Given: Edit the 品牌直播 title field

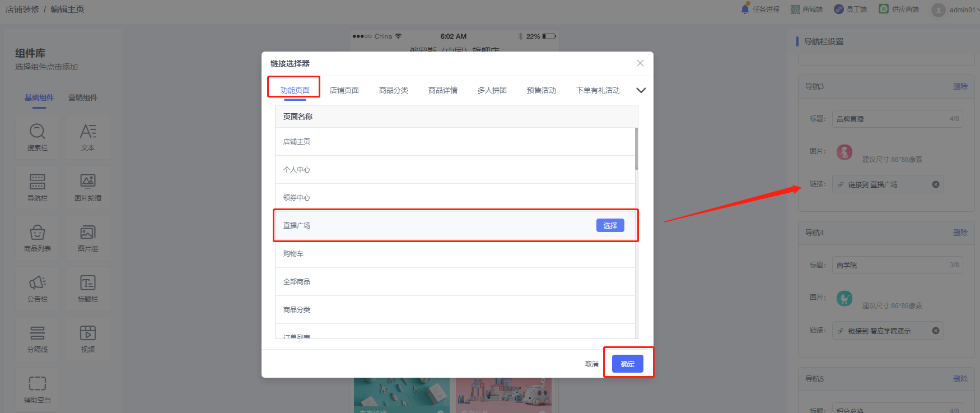Looking at the screenshot, I should pos(898,119).
